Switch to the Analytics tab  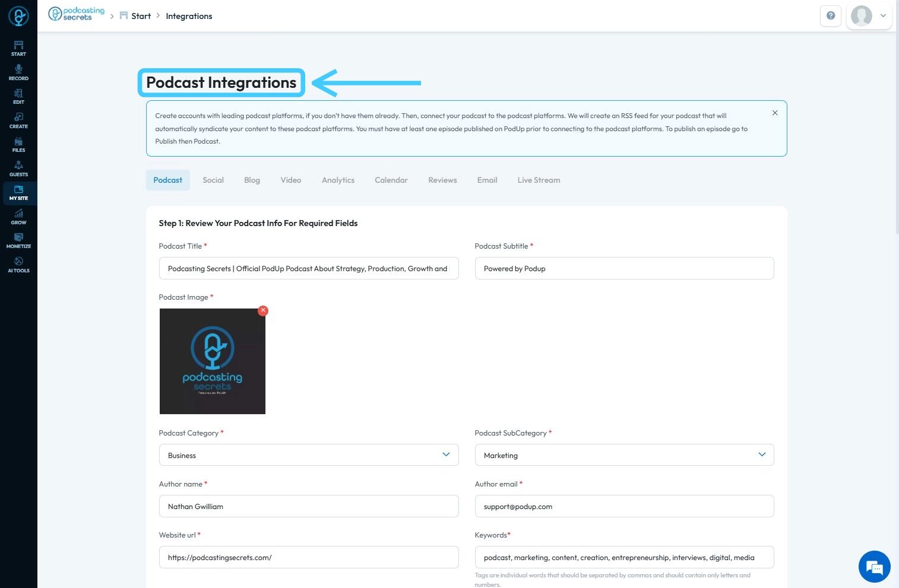click(338, 180)
